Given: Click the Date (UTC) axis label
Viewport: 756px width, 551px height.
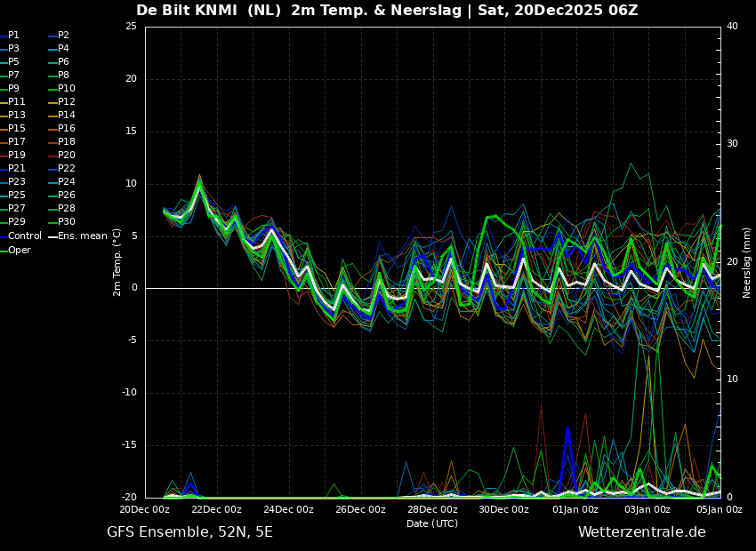Looking at the screenshot, I should point(432,523).
